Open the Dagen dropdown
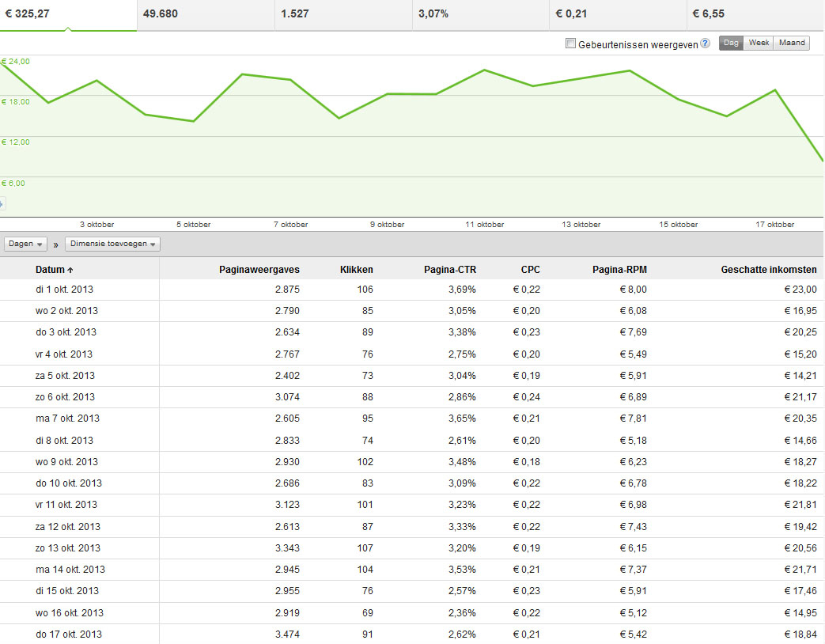Screen dimensions: 825x644 tap(26, 244)
